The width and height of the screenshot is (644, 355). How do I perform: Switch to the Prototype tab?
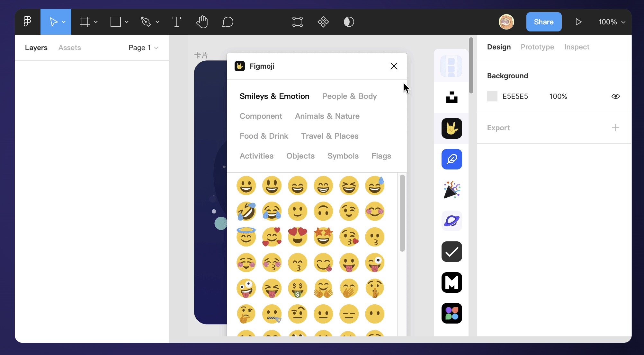pyautogui.click(x=537, y=47)
